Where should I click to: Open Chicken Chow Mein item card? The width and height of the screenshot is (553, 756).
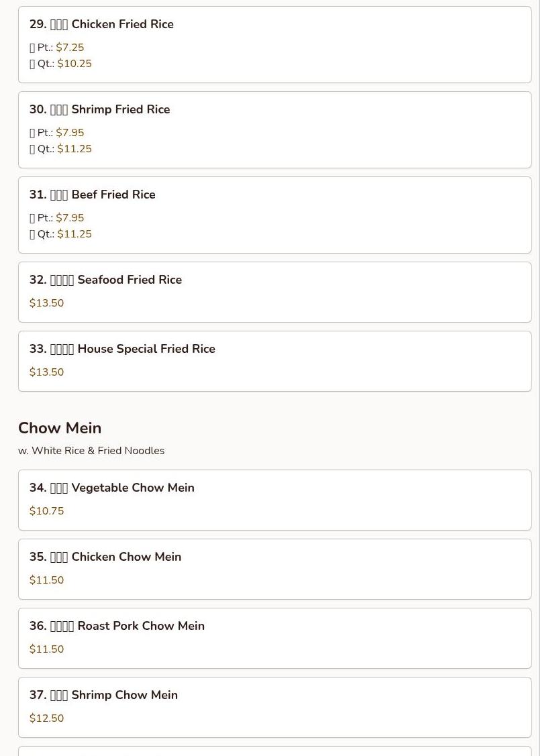click(274, 570)
